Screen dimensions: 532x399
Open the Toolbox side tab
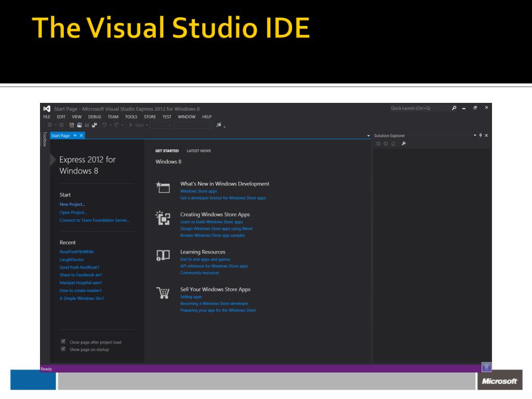point(45,139)
